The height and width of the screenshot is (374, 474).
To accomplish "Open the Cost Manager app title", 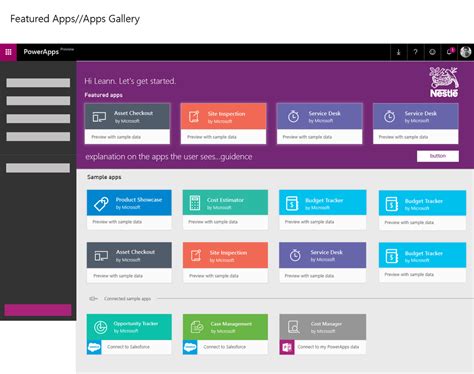I will click(326, 324).
